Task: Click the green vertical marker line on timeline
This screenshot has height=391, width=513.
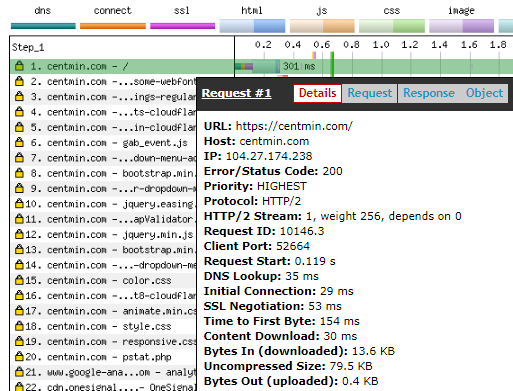Action: (x=332, y=64)
